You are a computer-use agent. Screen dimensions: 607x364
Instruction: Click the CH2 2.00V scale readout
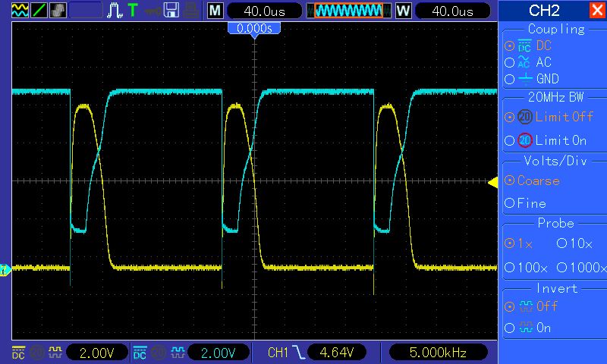pos(218,353)
